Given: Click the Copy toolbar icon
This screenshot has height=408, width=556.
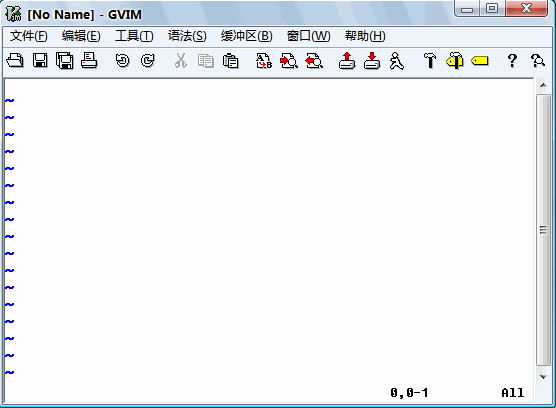Looking at the screenshot, I should (206, 61).
